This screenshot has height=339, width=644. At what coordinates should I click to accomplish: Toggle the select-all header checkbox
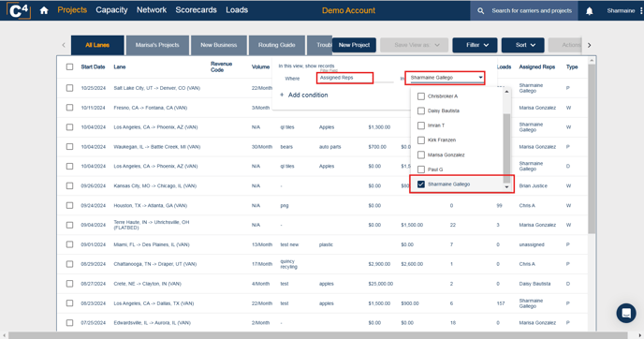(70, 66)
